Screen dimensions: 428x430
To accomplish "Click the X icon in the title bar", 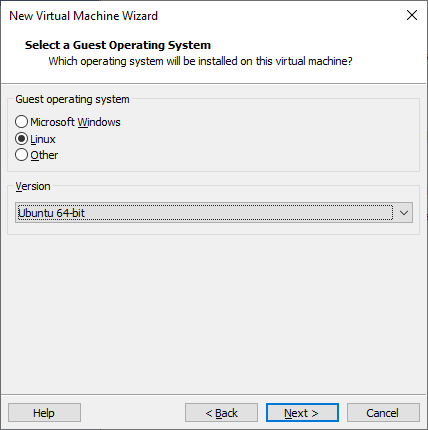I will [412, 15].
